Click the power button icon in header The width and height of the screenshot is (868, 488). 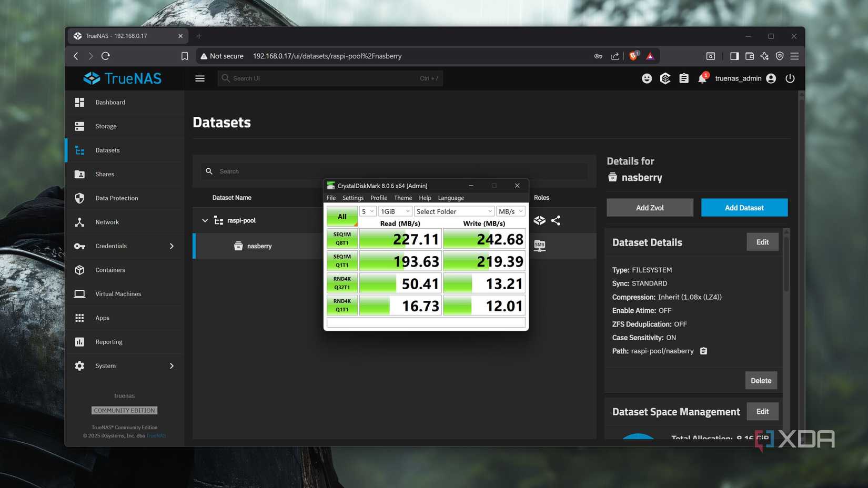(790, 78)
